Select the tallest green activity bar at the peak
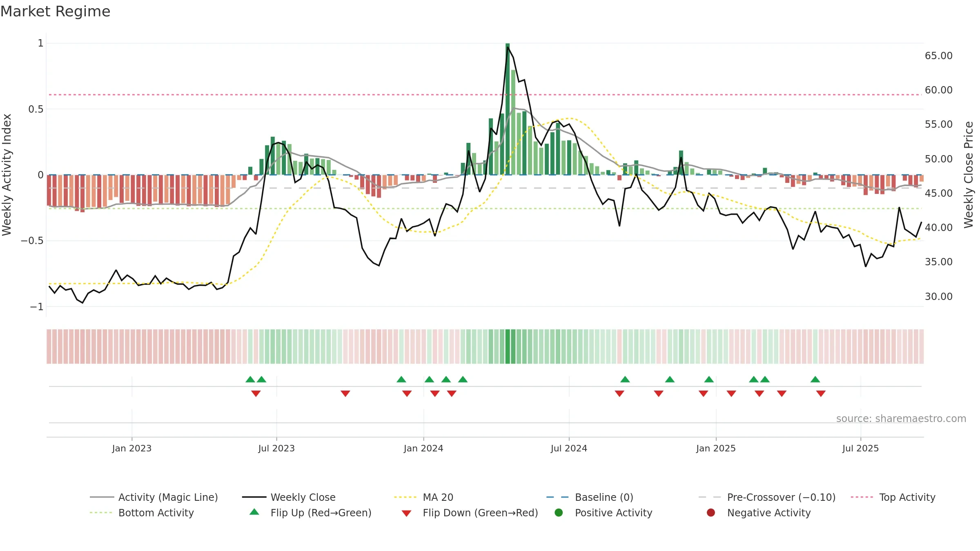The width and height of the screenshot is (980, 551). pyautogui.click(x=508, y=109)
